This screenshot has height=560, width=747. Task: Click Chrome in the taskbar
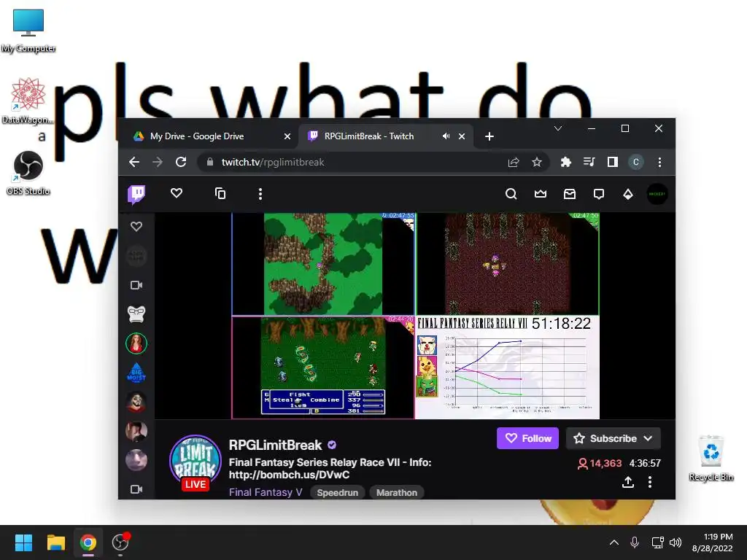pos(88,542)
